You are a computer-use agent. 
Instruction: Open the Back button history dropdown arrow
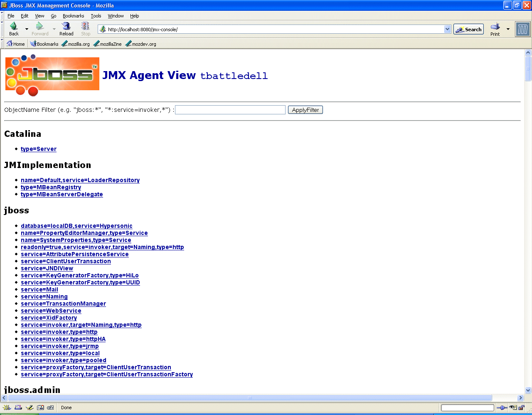pyautogui.click(x=27, y=29)
